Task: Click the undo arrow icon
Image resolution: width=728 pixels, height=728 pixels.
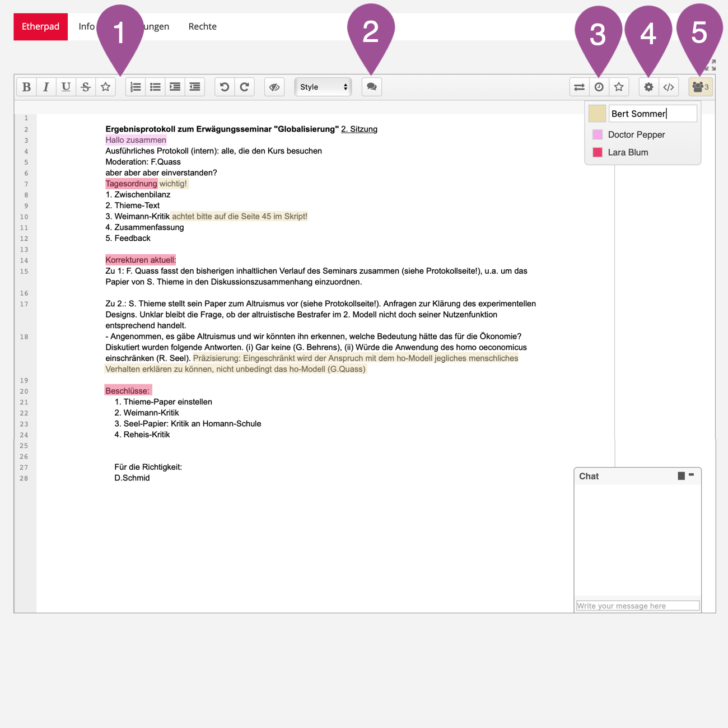Action: click(225, 87)
